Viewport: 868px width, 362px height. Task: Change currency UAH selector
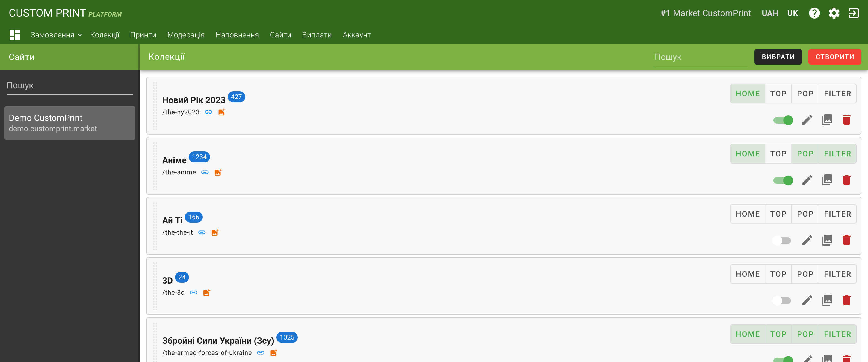(770, 13)
